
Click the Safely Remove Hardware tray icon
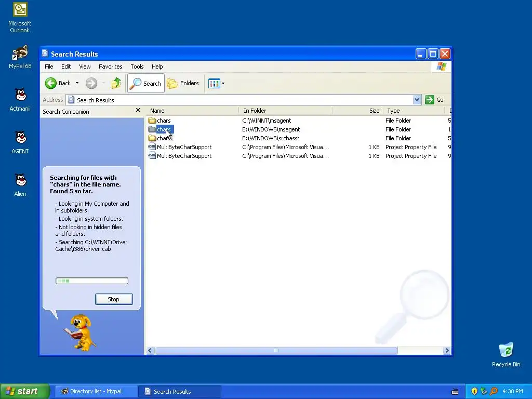484,392
